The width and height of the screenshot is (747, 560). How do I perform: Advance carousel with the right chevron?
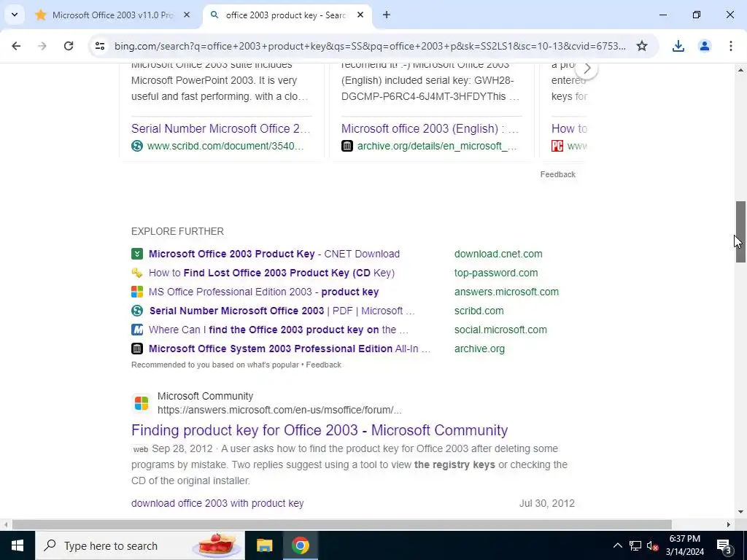tap(587, 69)
